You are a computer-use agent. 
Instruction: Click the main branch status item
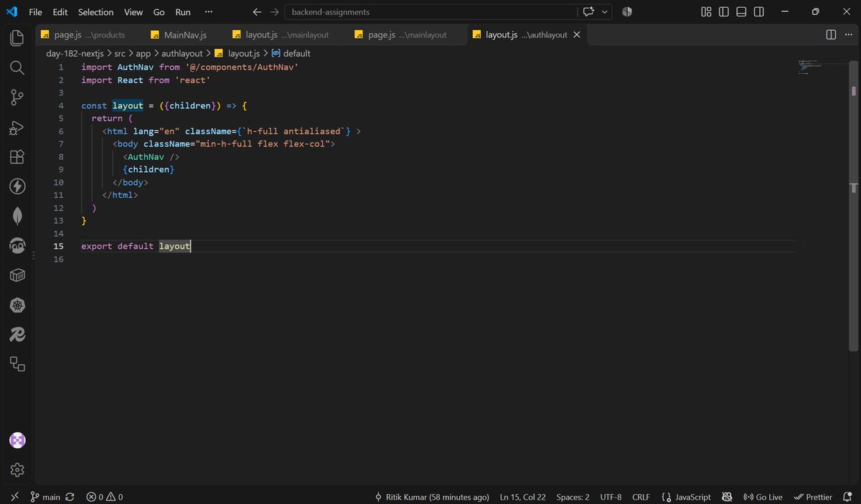tap(45, 497)
